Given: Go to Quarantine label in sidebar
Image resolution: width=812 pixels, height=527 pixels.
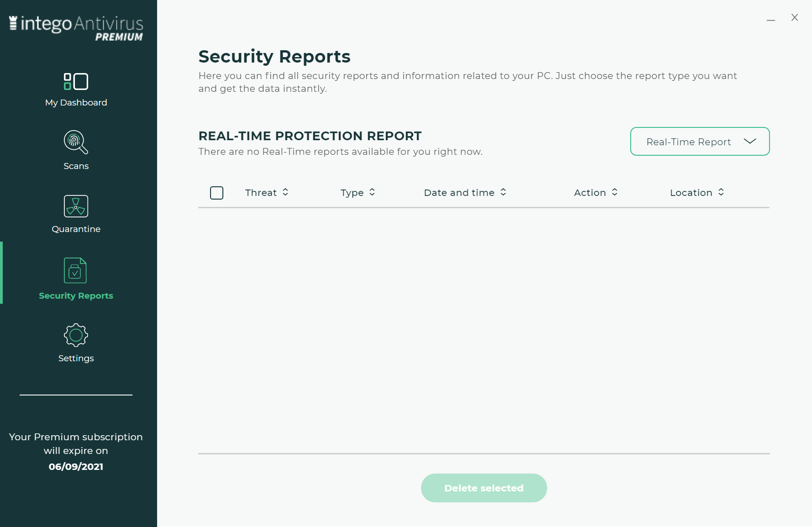Looking at the screenshot, I should 76,229.
